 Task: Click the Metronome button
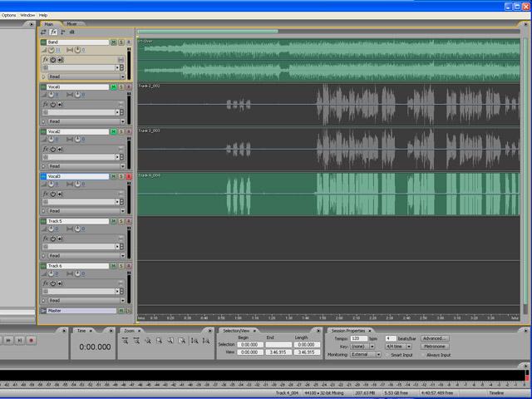pos(435,347)
